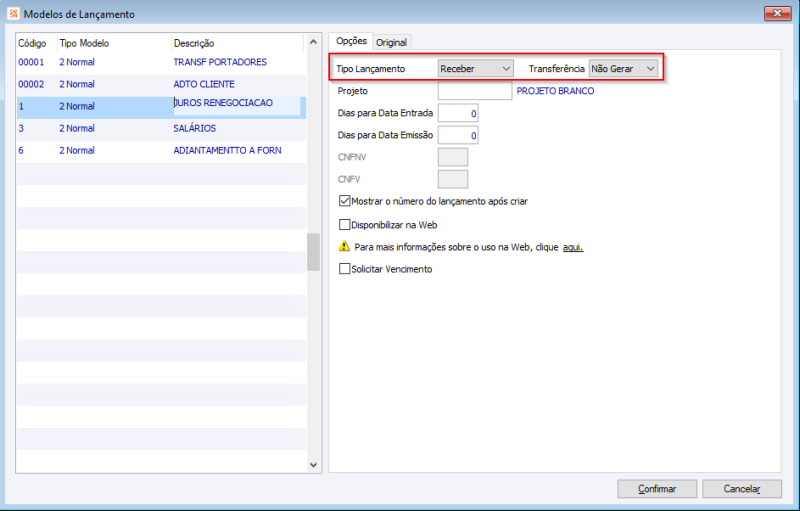Click the list scrollbar thumb
Screen dimensions: 800x511
click(313, 252)
